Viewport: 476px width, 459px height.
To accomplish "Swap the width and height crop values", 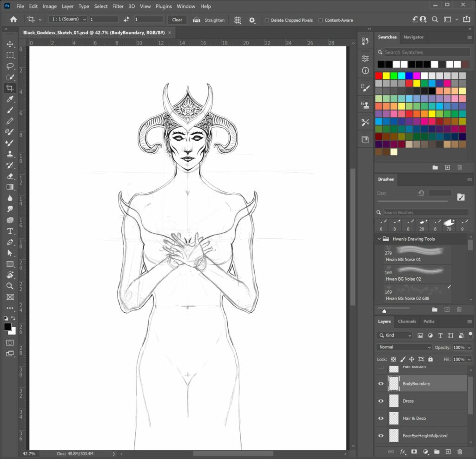I will click(126, 20).
